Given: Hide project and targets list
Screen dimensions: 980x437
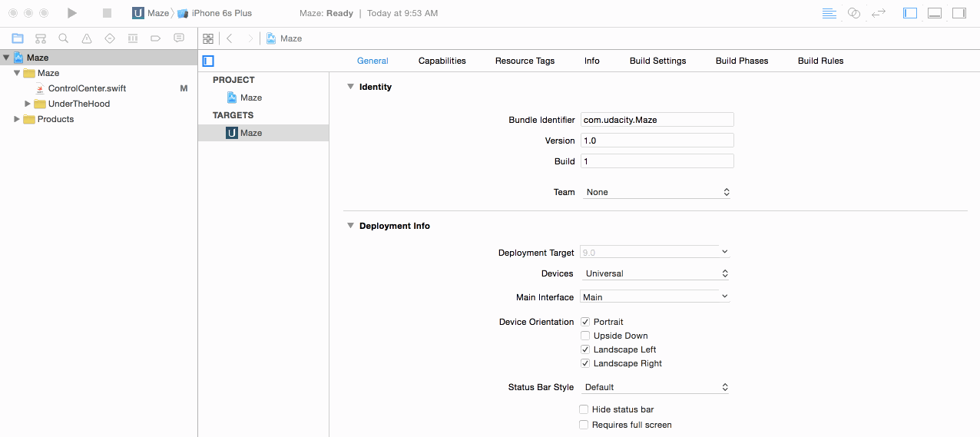Looking at the screenshot, I should click(x=208, y=61).
